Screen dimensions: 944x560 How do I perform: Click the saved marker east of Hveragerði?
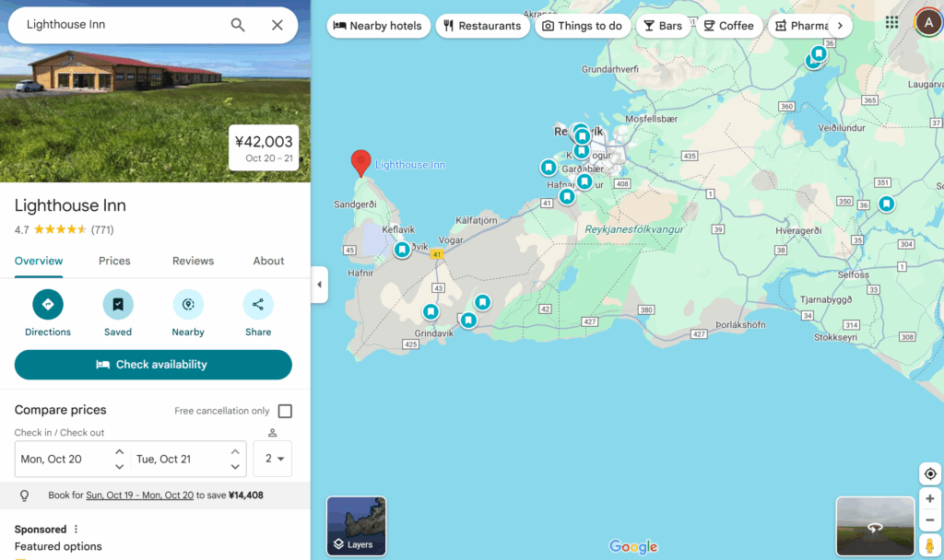[x=886, y=204]
